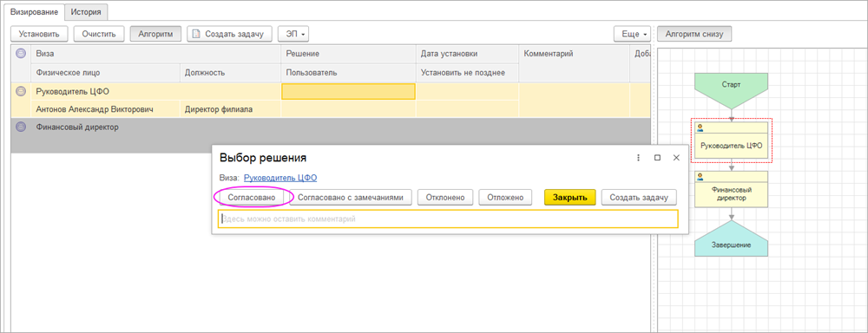Open the three-dot menu in Выбор решения dialog

point(638,158)
